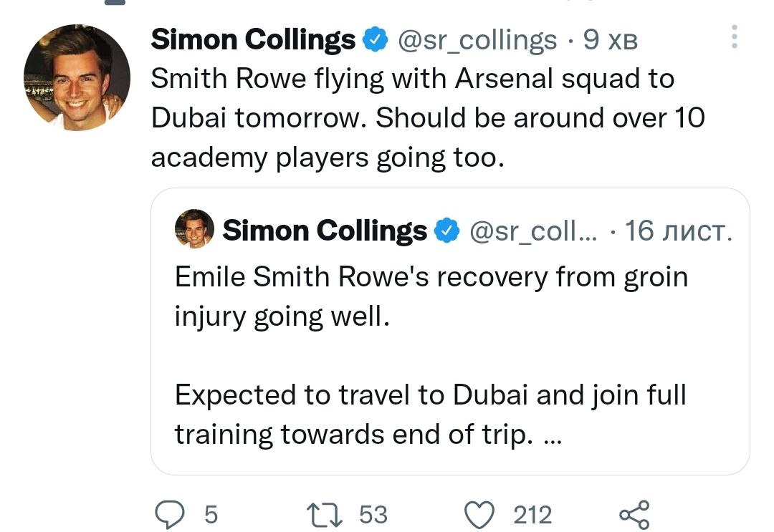Image resolution: width=774 pixels, height=532 pixels.
Task: Open the main author name Simon Collings
Action: tap(253, 40)
